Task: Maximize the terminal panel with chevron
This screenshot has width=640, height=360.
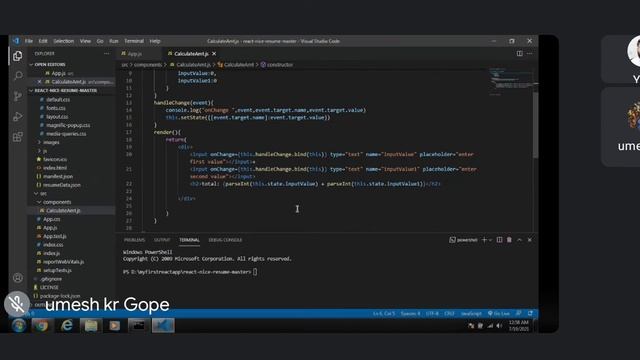Action: (519, 240)
